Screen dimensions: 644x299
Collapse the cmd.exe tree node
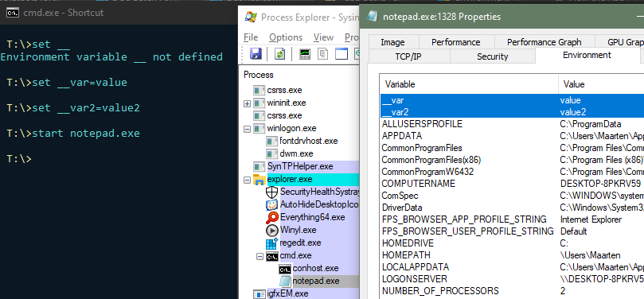260,256
